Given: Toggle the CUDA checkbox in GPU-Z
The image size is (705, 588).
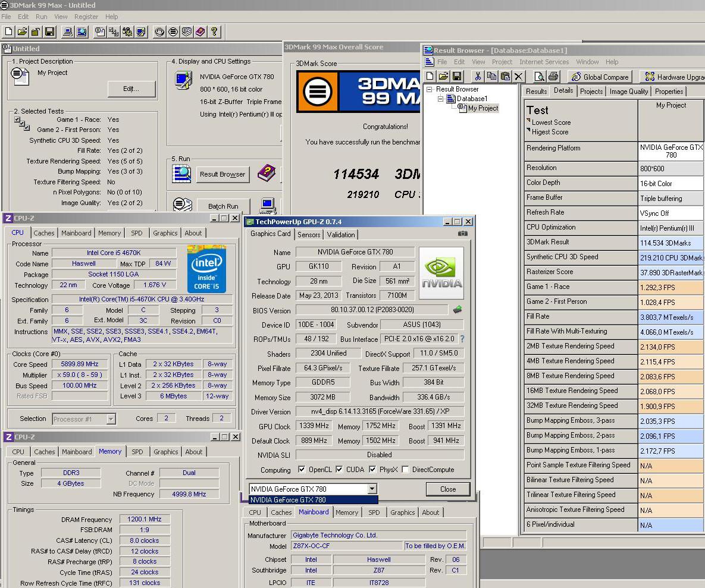Looking at the screenshot, I should tap(339, 470).
